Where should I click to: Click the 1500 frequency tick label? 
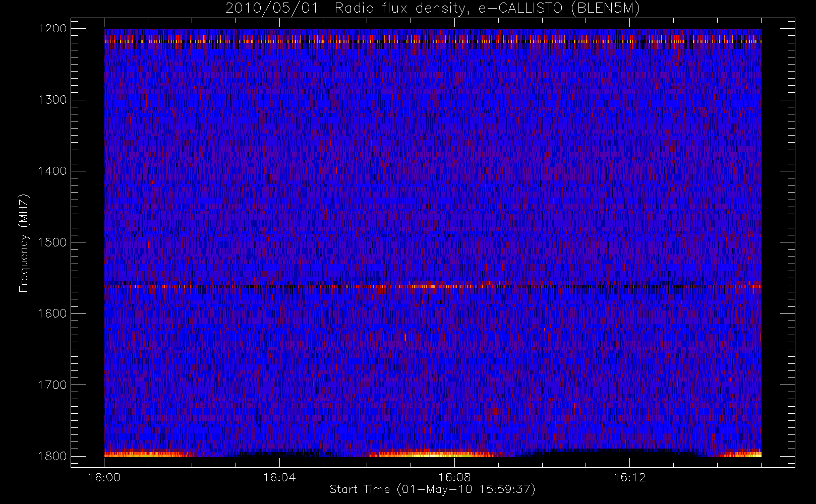pos(52,242)
